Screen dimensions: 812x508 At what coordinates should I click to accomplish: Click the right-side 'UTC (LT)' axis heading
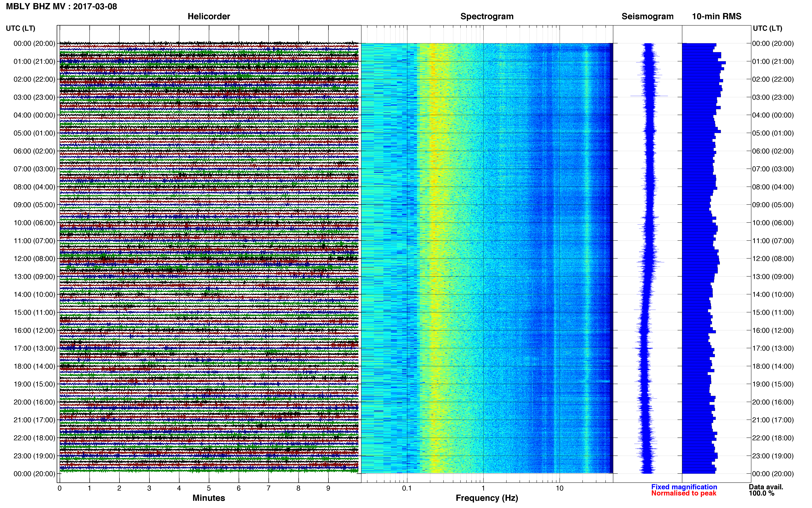(x=767, y=29)
